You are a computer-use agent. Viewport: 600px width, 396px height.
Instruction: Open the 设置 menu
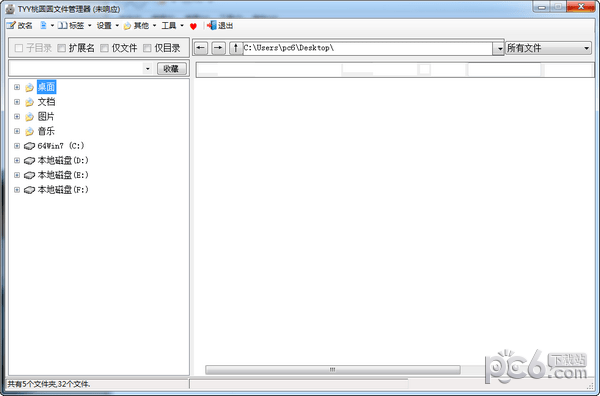(x=104, y=26)
